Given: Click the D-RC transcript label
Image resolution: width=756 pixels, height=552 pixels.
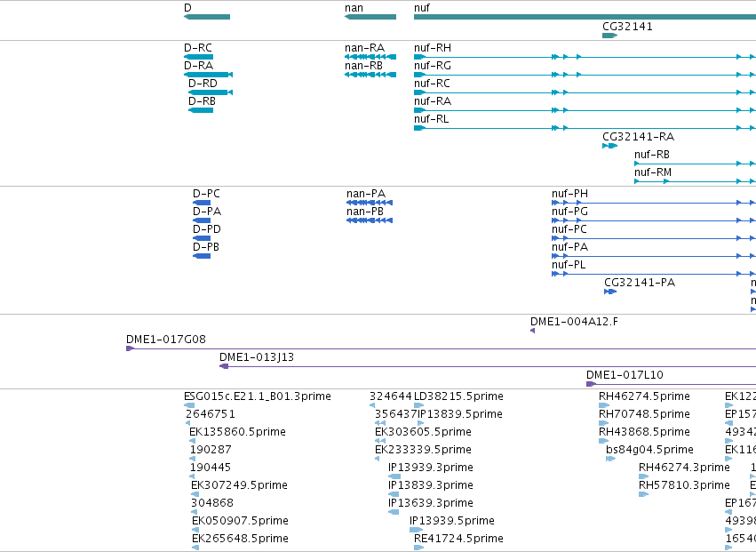Looking at the screenshot, I should [x=198, y=48].
